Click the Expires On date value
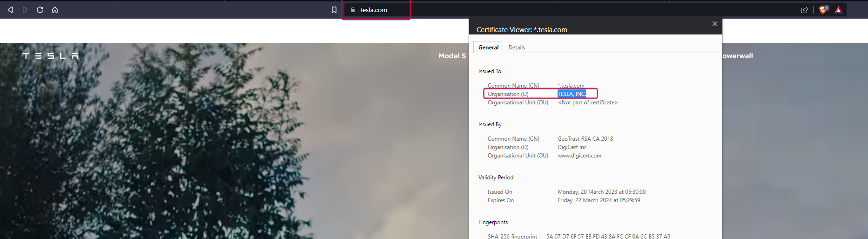The width and height of the screenshot is (868, 239). [x=599, y=200]
